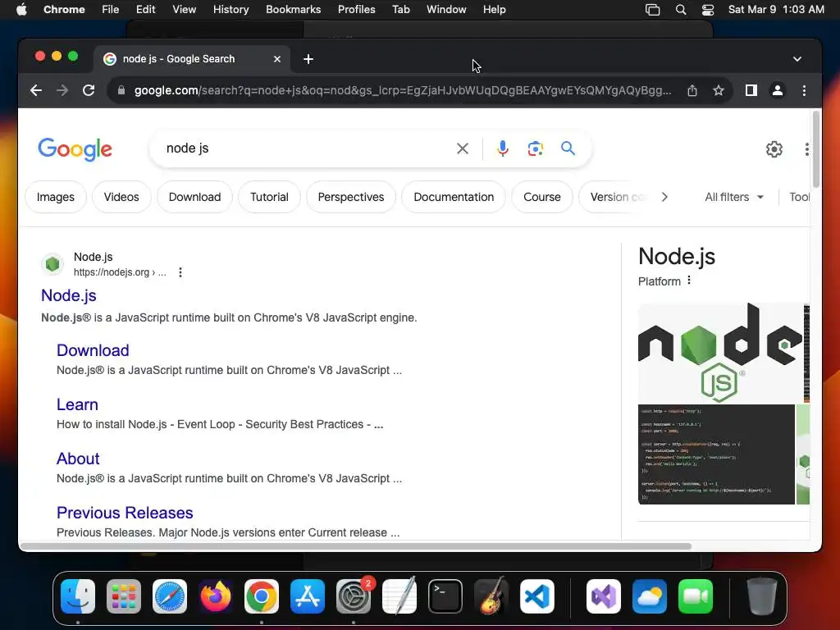The width and height of the screenshot is (840, 630).
Task: Open Chrome three-dot menu in toolbar
Action: click(x=804, y=90)
